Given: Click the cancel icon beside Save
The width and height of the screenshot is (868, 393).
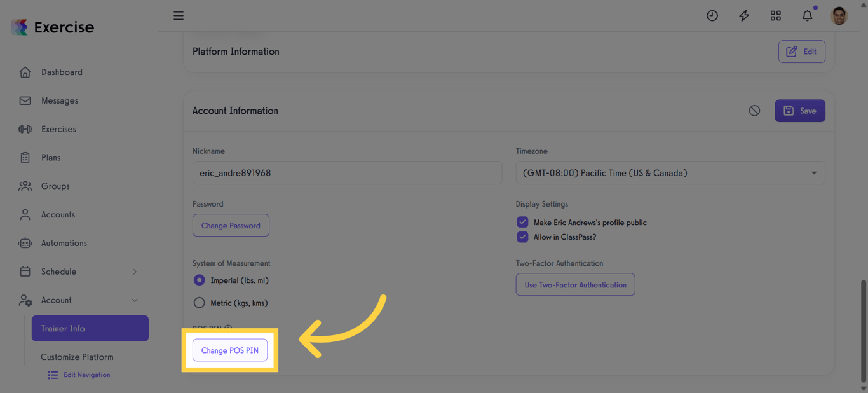Looking at the screenshot, I should coord(754,111).
